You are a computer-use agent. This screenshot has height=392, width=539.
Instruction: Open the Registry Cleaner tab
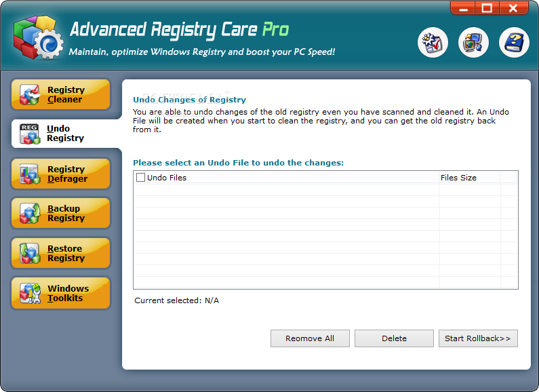tap(61, 94)
